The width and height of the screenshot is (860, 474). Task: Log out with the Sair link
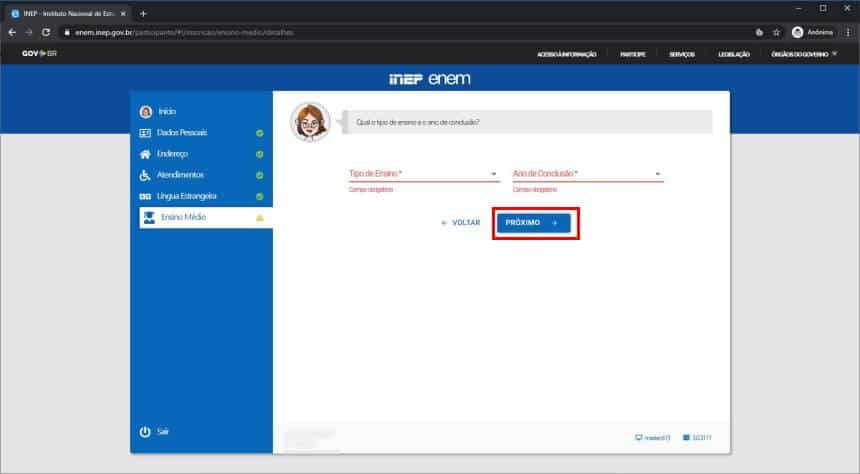point(162,432)
